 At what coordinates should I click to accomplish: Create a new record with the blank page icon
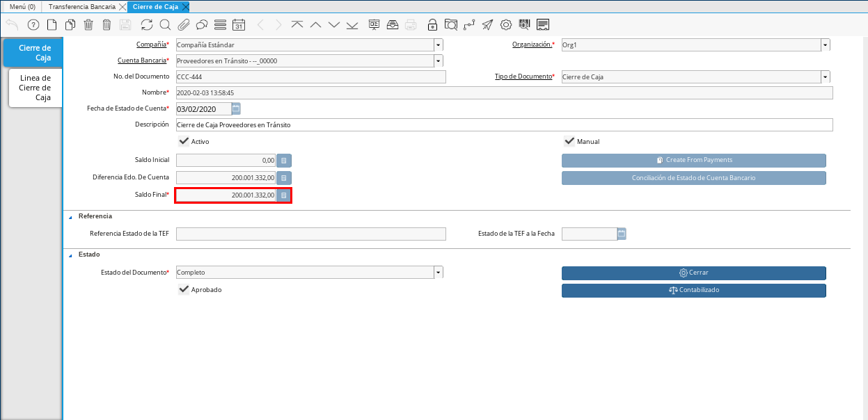pyautogui.click(x=52, y=25)
